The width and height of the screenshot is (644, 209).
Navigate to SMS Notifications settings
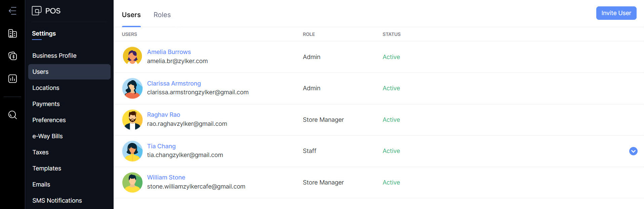pos(57,201)
